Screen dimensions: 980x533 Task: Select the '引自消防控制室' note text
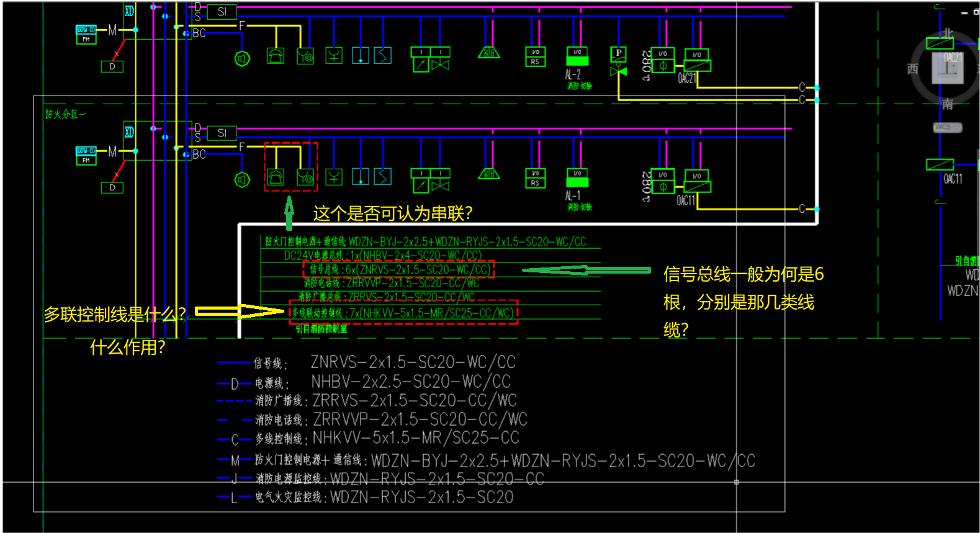coord(321,329)
